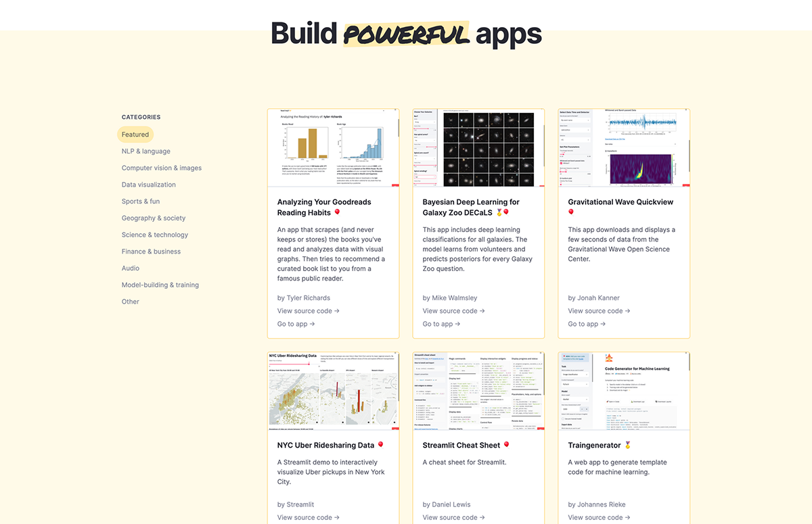Image resolution: width=812 pixels, height=524 pixels.
Task: Open the Streamlit Cheat Sheet preview image
Action: (478, 391)
